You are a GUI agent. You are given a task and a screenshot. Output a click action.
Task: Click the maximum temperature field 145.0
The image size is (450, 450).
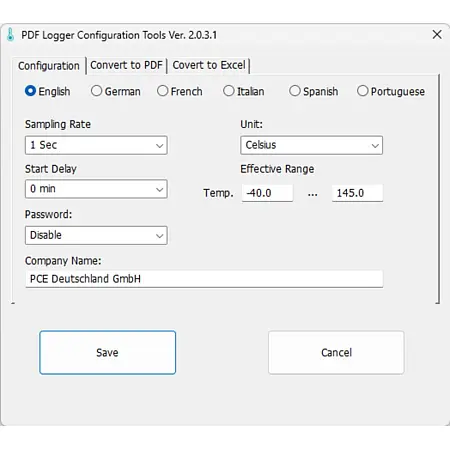(x=357, y=193)
